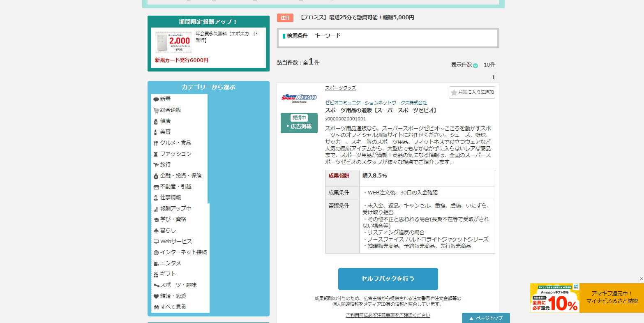Click the star icon in お気に入りに追加

[x=454, y=92]
